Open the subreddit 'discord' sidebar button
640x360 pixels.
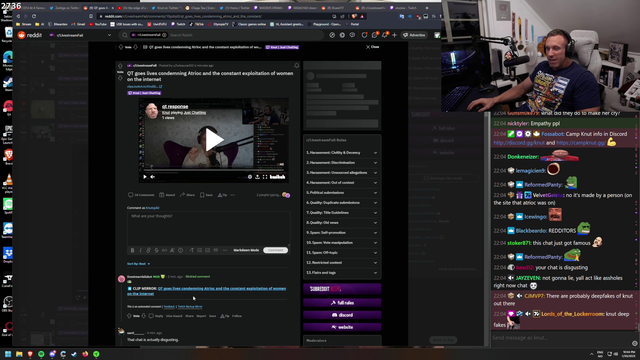342,315
